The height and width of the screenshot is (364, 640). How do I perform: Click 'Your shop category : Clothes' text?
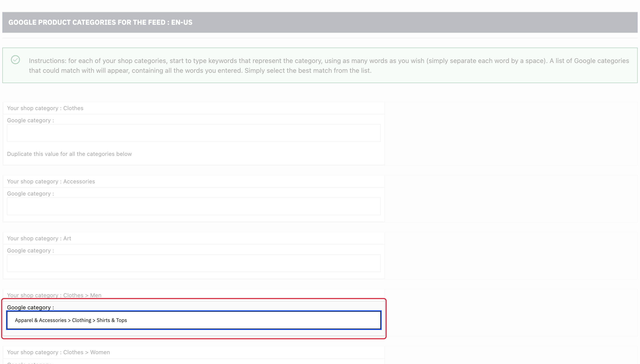(45, 108)
